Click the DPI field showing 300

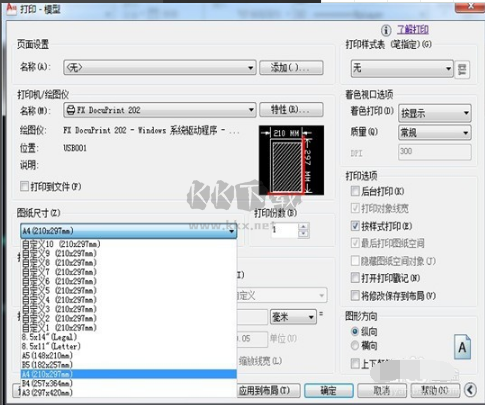(x=435, y=152)
